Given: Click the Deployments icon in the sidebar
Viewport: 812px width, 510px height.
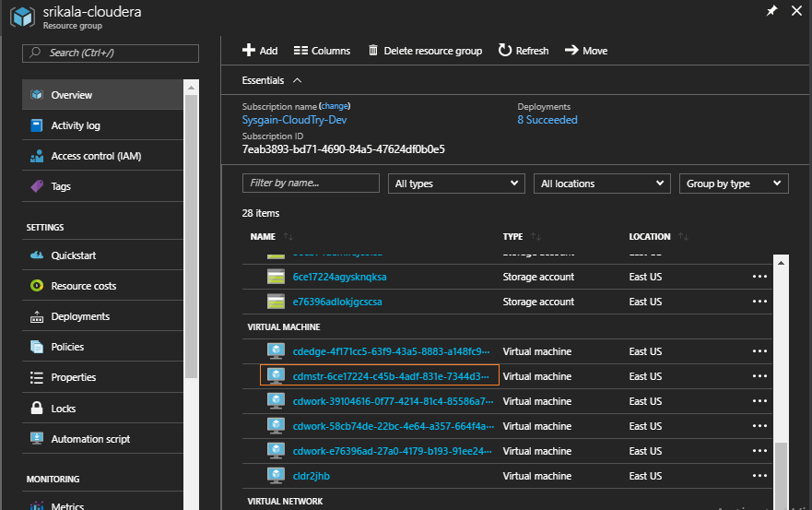Looking at the screenshot, I should [37, 316].
